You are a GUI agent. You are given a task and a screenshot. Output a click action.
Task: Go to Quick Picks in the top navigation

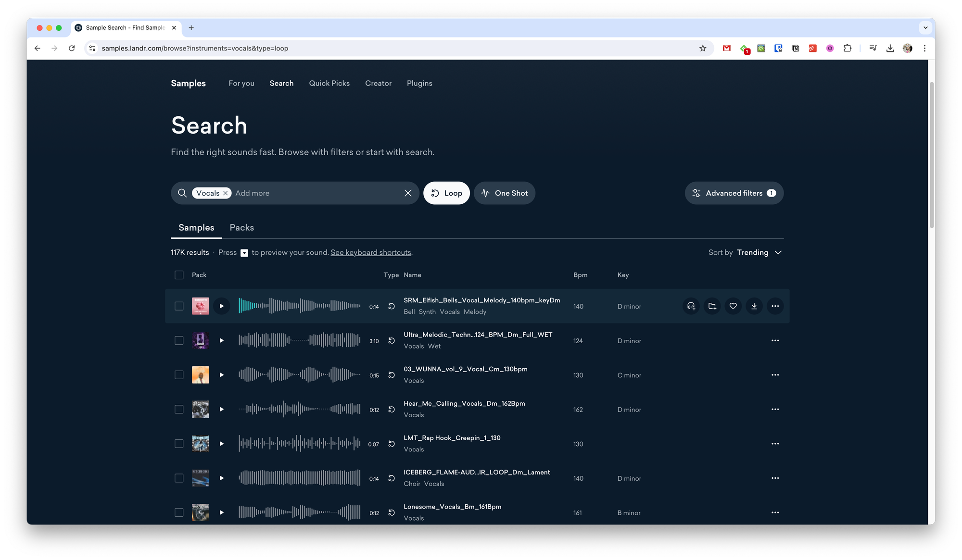tap(329, 83)
